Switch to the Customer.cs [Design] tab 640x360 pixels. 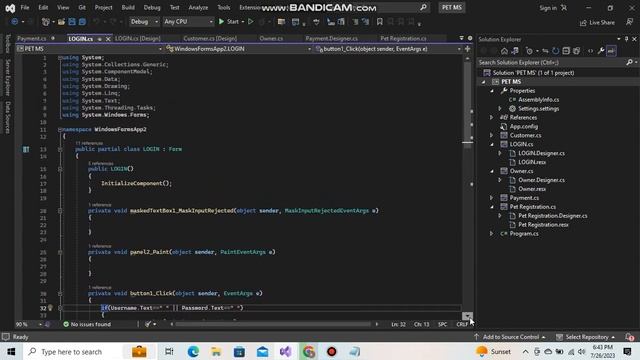click(210, 38)
